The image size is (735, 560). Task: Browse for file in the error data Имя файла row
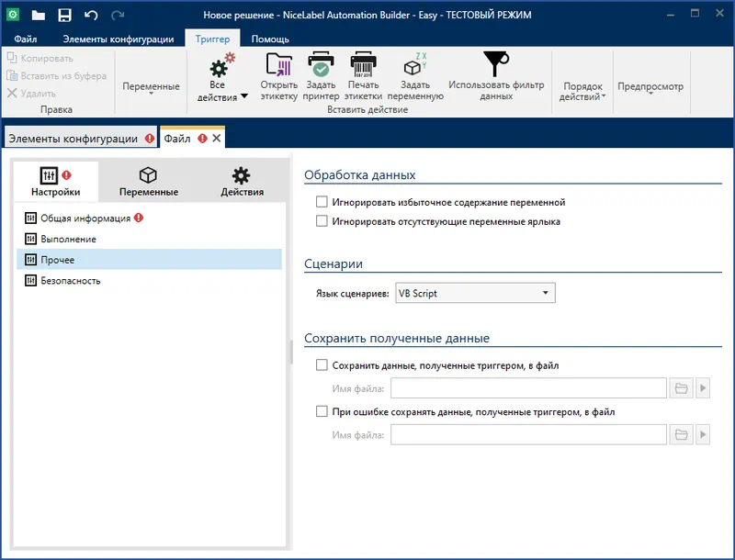pos(681,434)
